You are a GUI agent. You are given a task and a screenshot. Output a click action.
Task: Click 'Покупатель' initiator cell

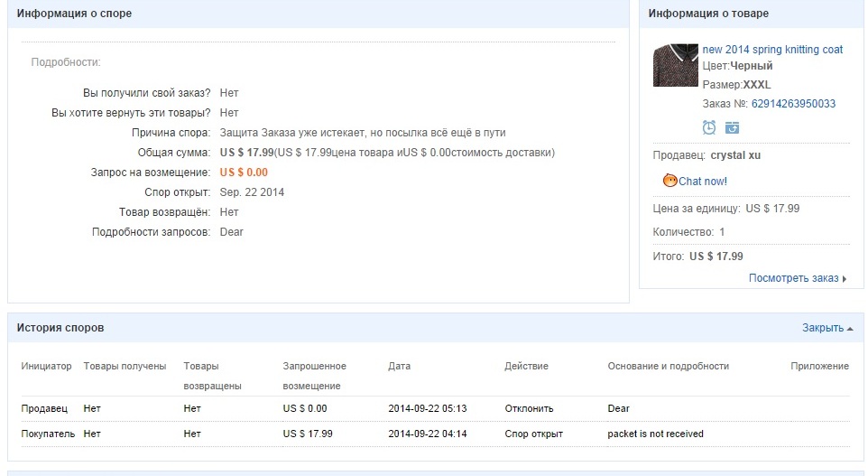point(48,434)
